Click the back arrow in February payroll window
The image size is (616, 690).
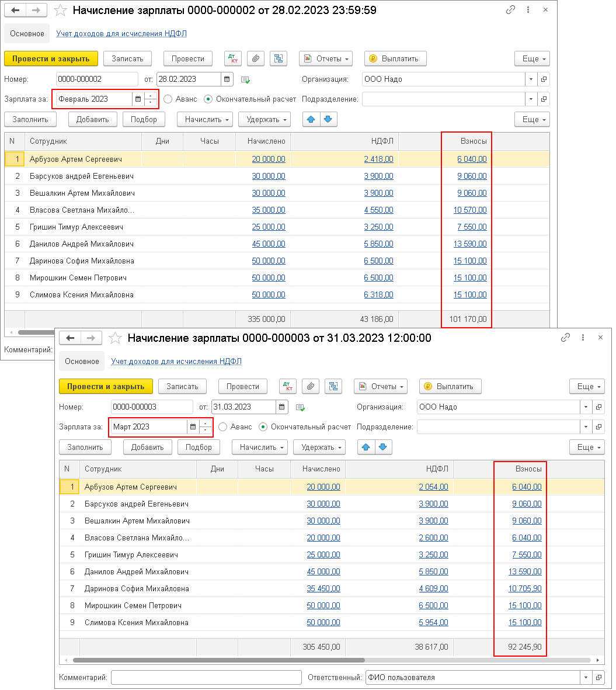pyautogui.click(x=15, y=10)
